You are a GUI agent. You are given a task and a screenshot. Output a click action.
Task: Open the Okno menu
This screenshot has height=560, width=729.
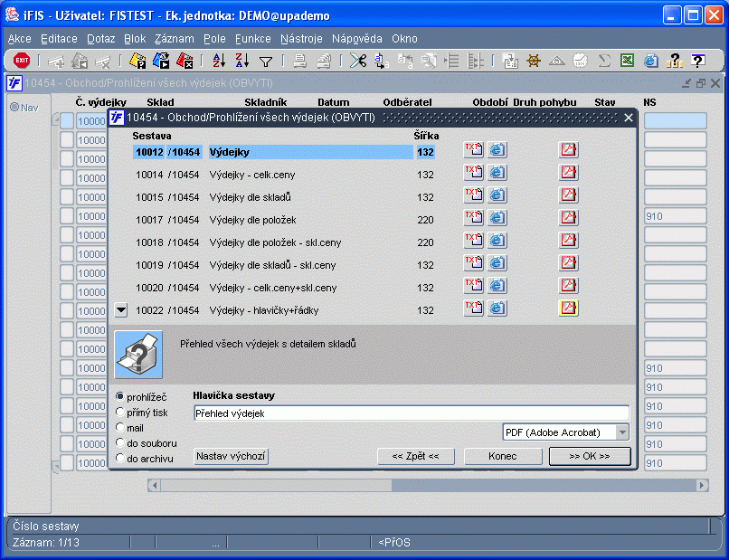[404, 39]
